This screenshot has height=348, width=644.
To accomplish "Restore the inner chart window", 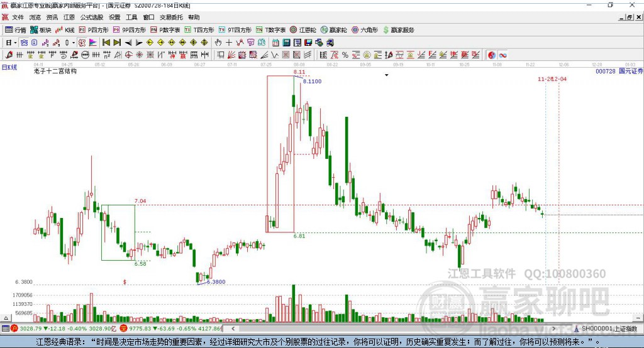I will pyautogui.click(x=629, y=17).
